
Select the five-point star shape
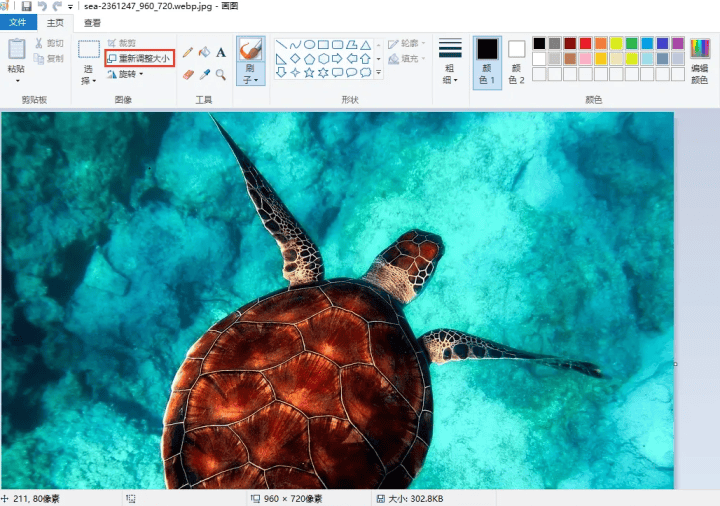[310, 72]
